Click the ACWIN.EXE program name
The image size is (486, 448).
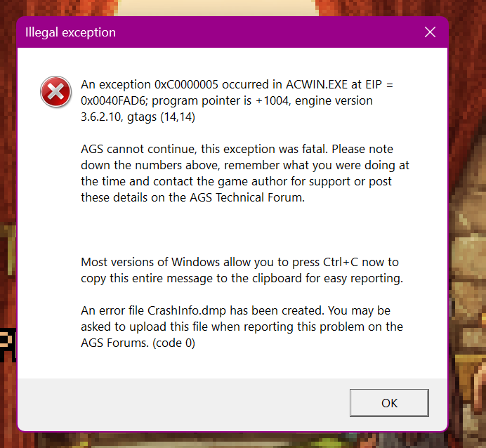click(x=317, y=84)
